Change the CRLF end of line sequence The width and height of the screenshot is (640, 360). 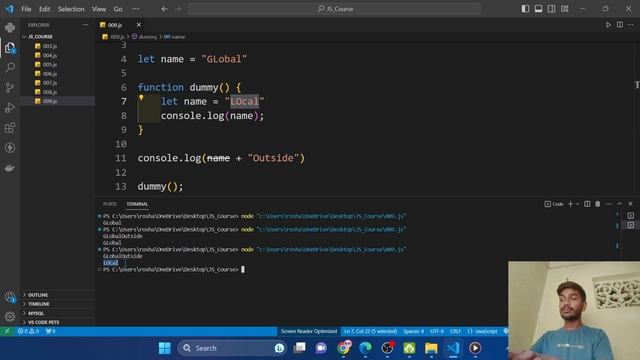click(x=455, y=331)
